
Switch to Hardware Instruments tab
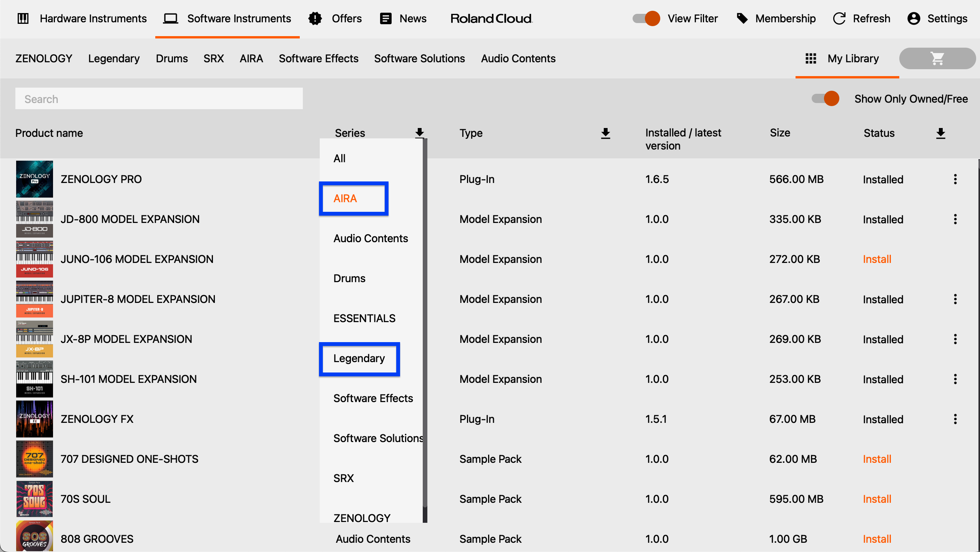click(82, 18)
